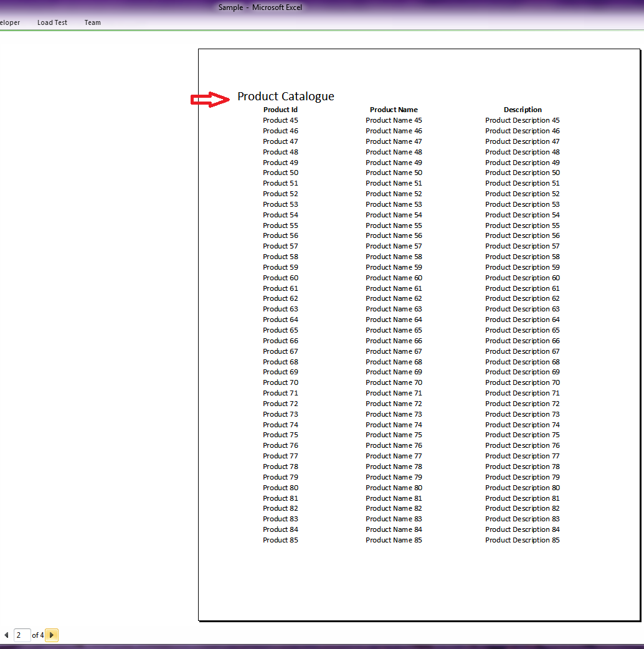This screenshot has width=644, height=649.
Task: Click the cell Product 47
Action: pyautogui.click(x=280, y=141)
